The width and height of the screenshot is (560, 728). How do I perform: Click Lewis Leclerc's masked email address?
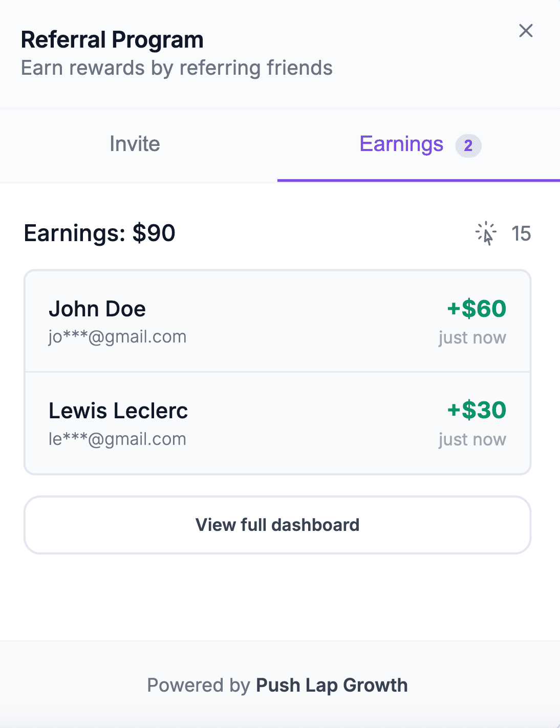tap(117, 439)
